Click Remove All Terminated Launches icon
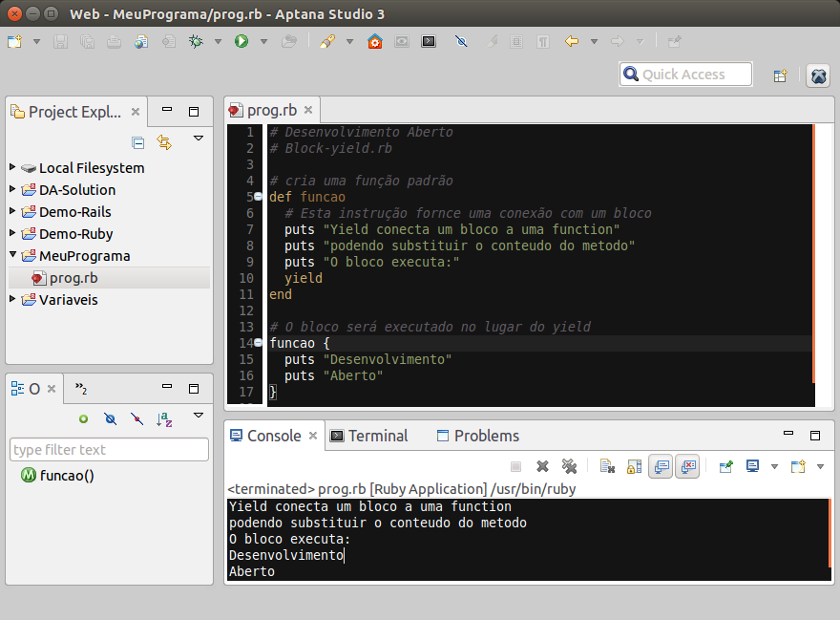 [569, 466]
